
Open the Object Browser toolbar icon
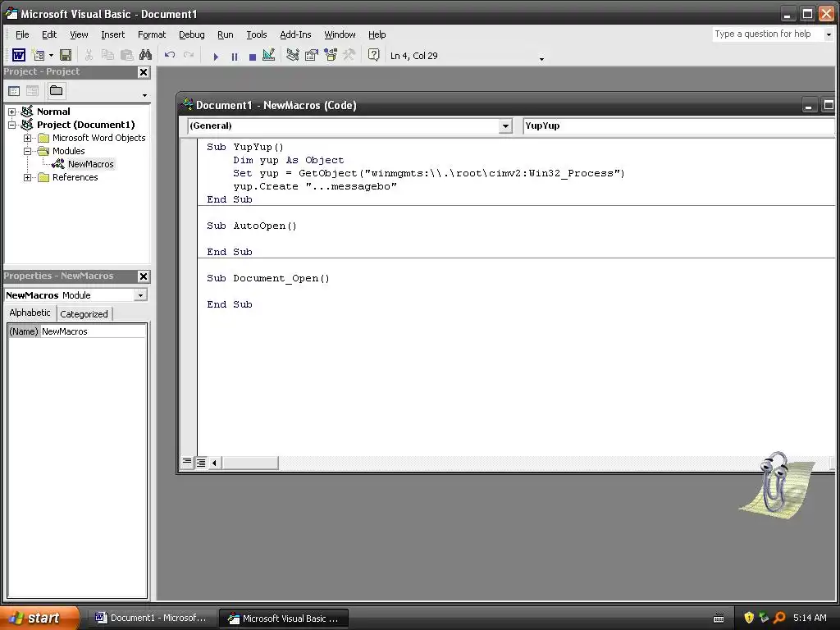[x=331, y=55]
